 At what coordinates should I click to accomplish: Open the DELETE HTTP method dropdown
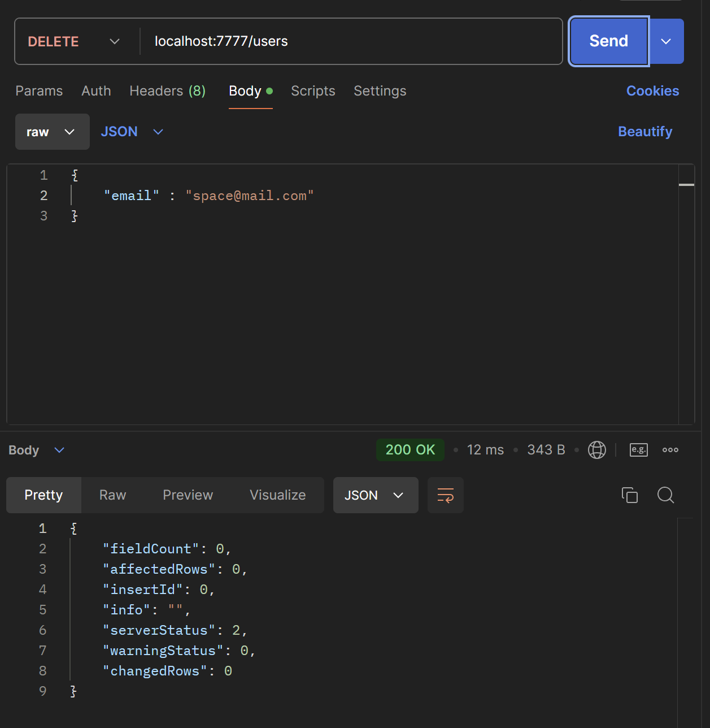75,41
